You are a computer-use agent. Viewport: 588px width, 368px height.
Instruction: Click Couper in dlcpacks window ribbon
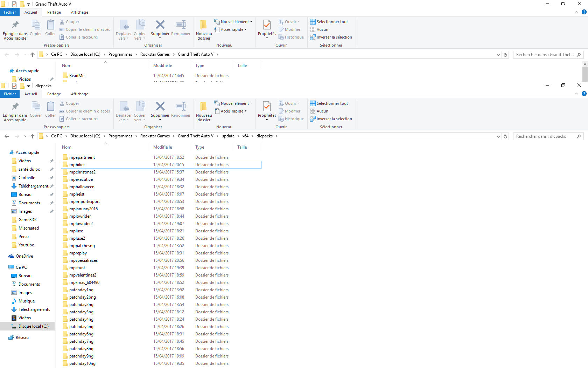(x=69, y=103)
